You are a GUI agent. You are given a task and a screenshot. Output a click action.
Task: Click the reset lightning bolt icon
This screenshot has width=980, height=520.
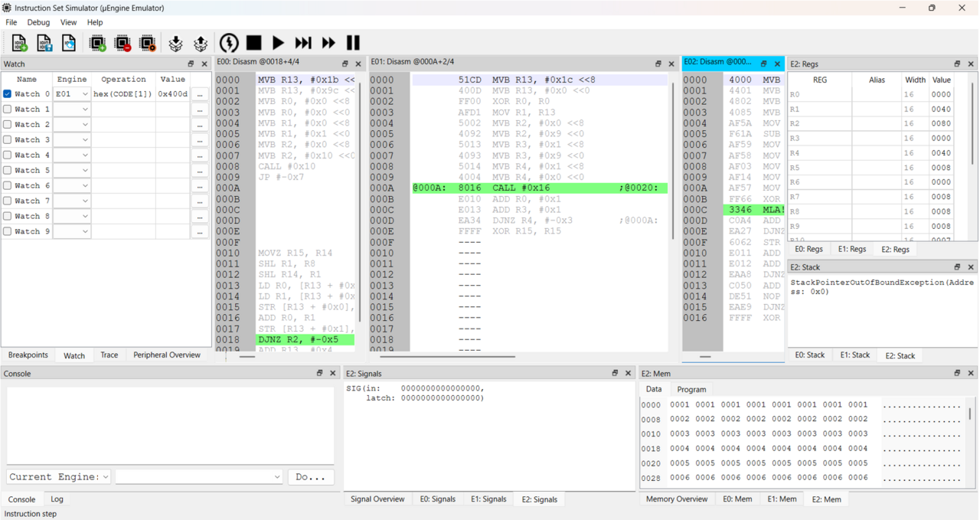pos(229,43)
